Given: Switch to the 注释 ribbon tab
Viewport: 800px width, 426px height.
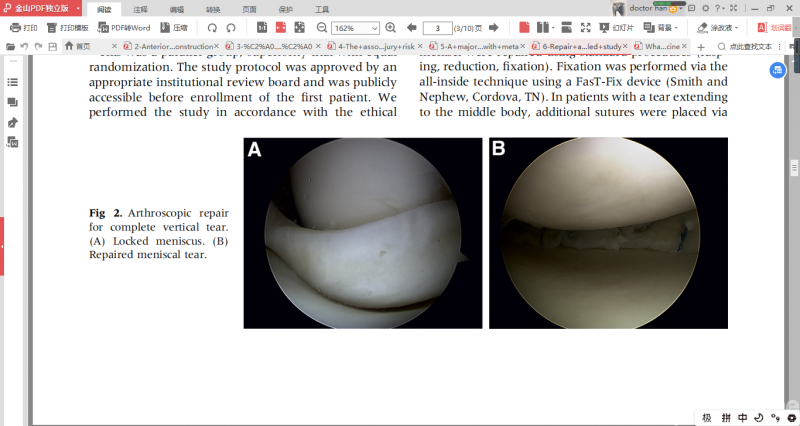Looking at the screenshot, I should point(141,8).
